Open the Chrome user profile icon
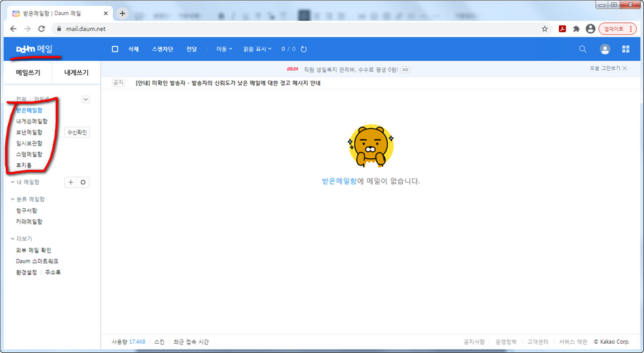This screenshot has height=353, width=644. 590,29
